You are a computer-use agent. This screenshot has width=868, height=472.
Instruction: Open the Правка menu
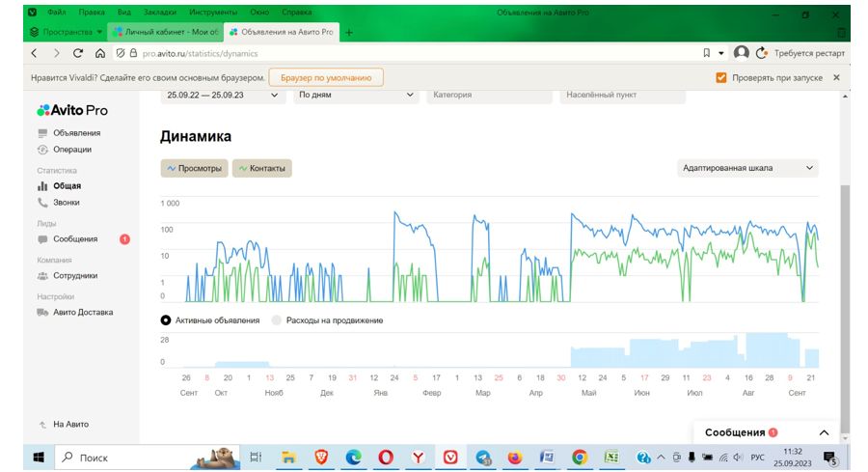pos(92,12)
